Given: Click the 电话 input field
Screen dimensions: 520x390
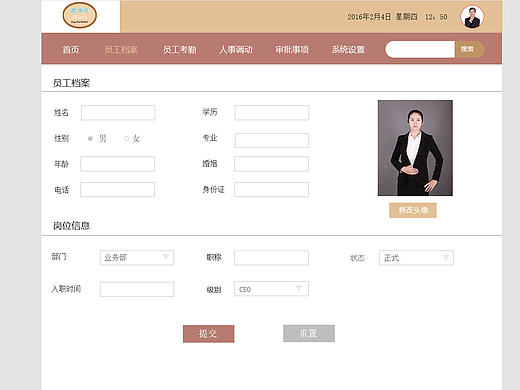Looking at the screenshot, I should [x=117, y=190].
